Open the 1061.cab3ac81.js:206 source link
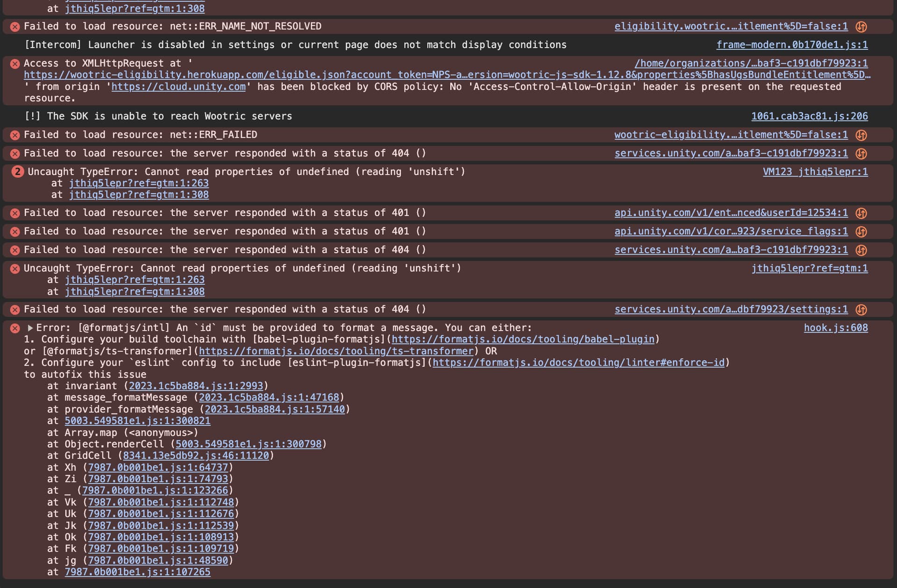This screenshot has height=588, width=897. [810, 116]
